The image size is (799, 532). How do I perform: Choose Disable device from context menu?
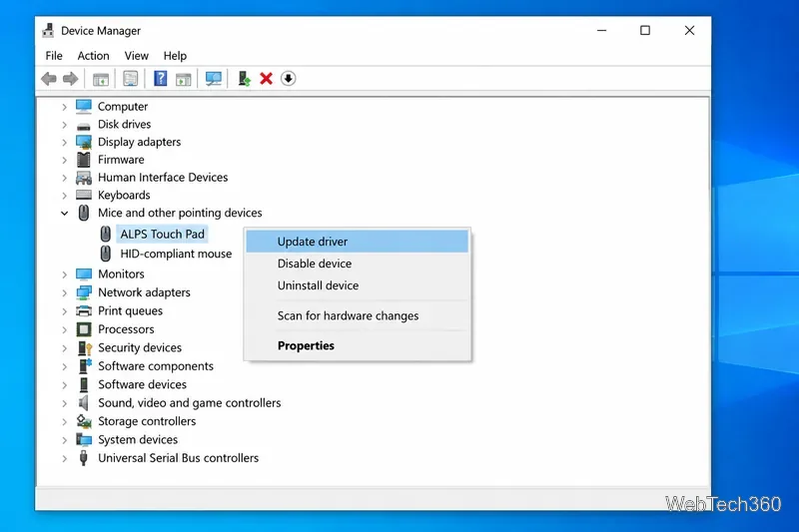[x=358, y=264]
